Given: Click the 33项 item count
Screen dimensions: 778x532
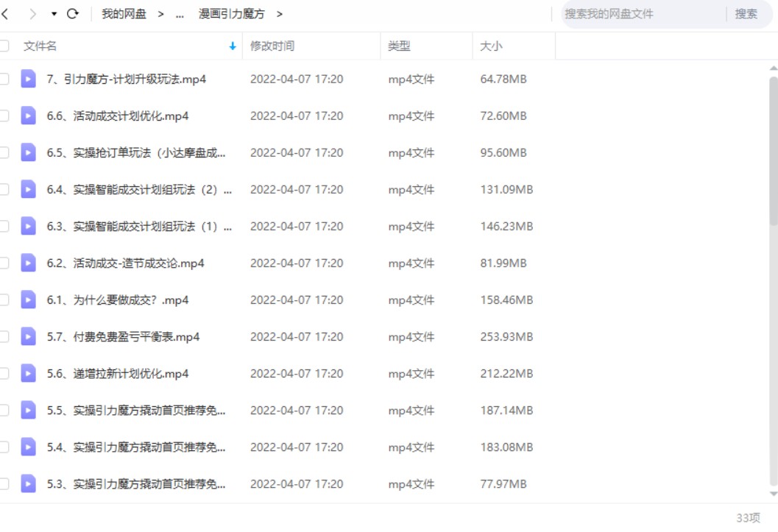Looking at the screenshot, I should pyautogui.click(x=749, y=517).
